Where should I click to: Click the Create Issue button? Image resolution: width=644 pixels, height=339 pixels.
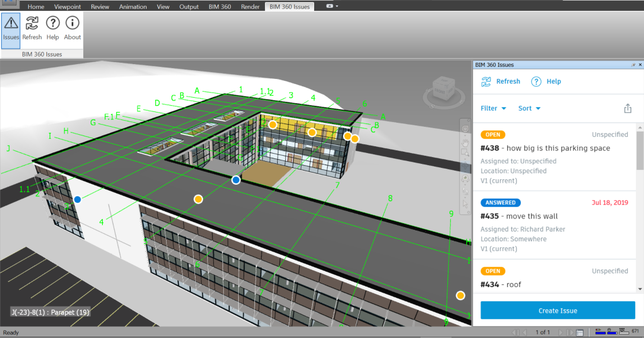point(558,311)
